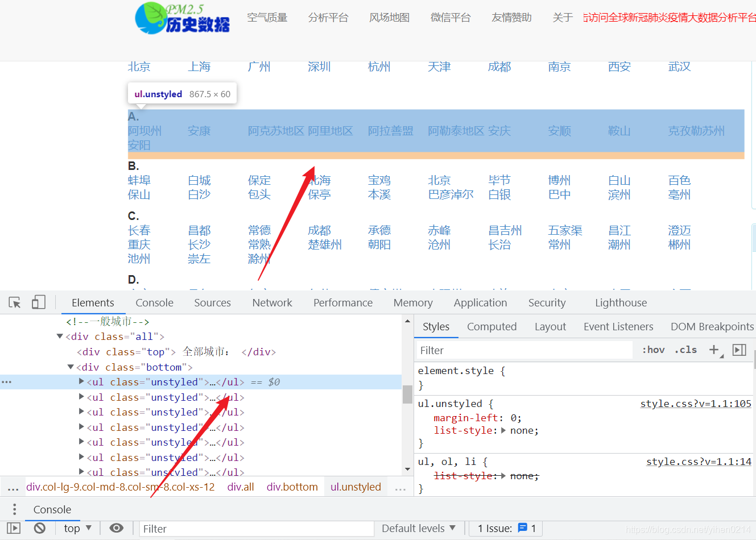Open the 宝鸡 city link
756x540 pixels.
[379, 180]
